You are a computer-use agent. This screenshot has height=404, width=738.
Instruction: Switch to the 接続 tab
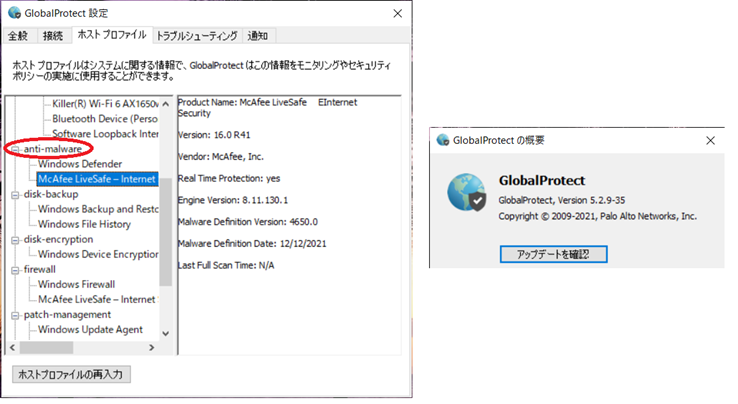(53, 36)
